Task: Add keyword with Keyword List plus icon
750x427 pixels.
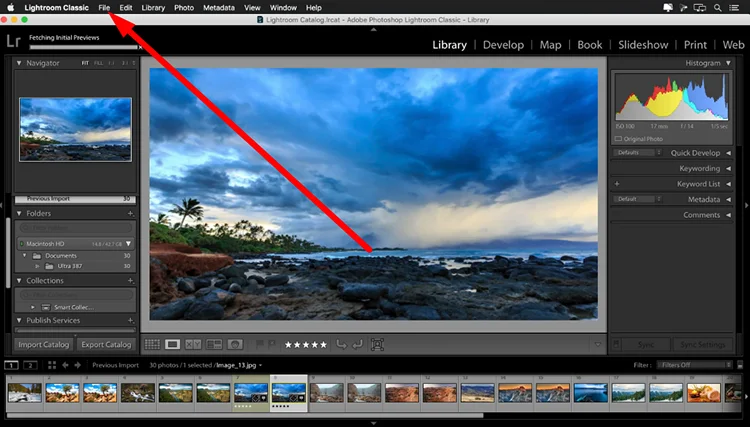Action: pos(617,184)
